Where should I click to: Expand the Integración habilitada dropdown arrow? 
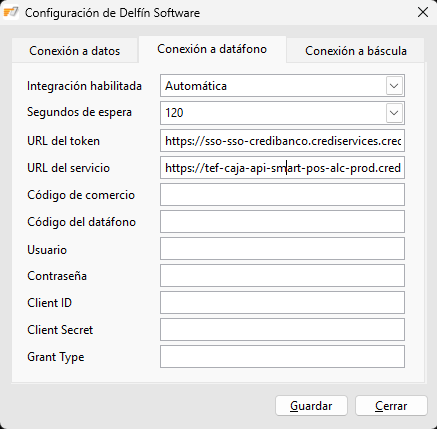(394, 86)
